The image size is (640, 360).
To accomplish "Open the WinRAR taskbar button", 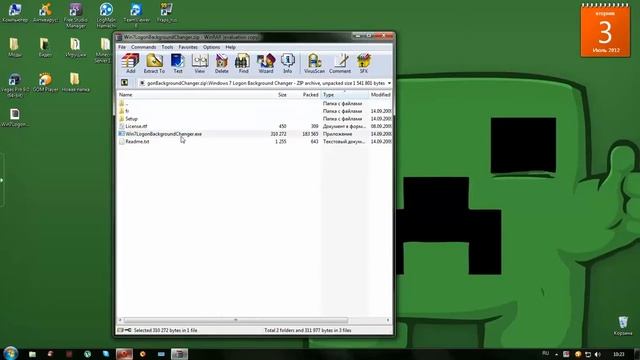I will [x=179, y=354].
